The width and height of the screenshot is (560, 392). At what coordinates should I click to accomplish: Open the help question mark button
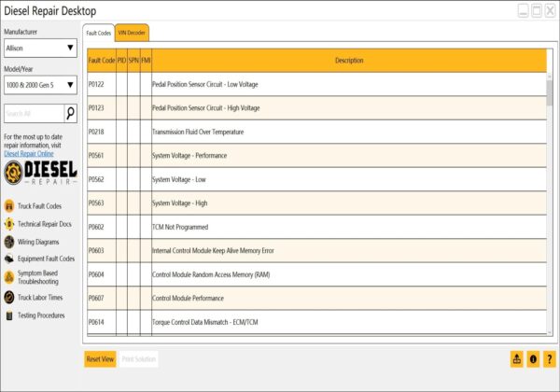[x=550, y=358]
